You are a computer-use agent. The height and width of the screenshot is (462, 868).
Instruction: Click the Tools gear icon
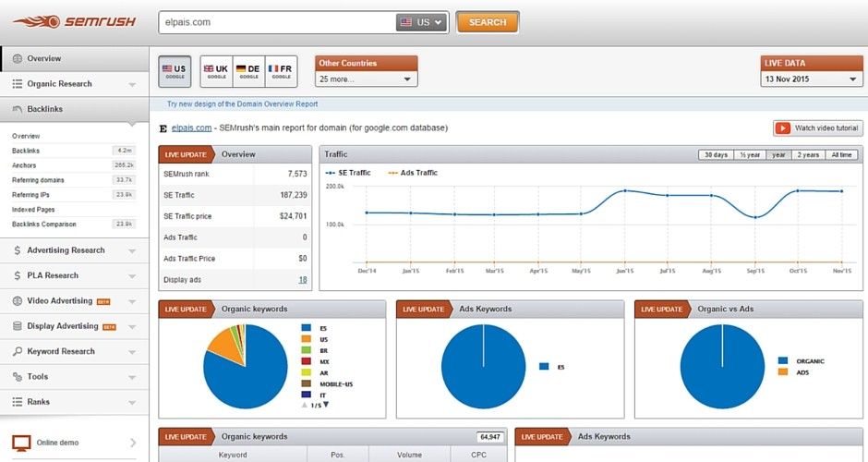[18, 377]
